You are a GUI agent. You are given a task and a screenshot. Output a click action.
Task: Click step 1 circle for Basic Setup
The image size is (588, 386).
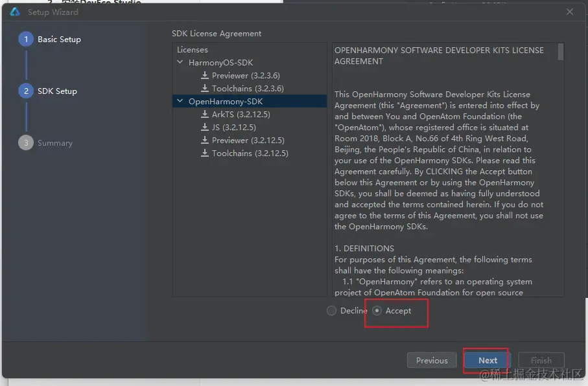pyautogui.click(x=26, y=40)
